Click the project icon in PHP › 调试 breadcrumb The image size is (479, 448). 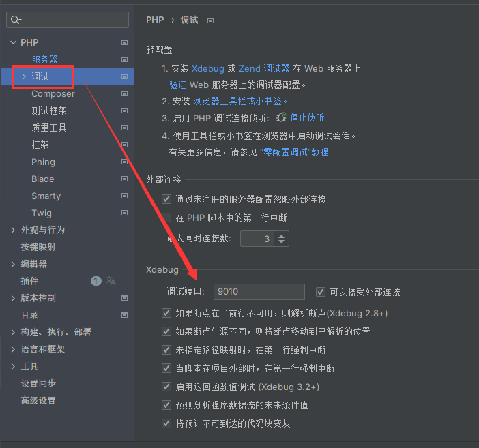(x=210, y=20)
